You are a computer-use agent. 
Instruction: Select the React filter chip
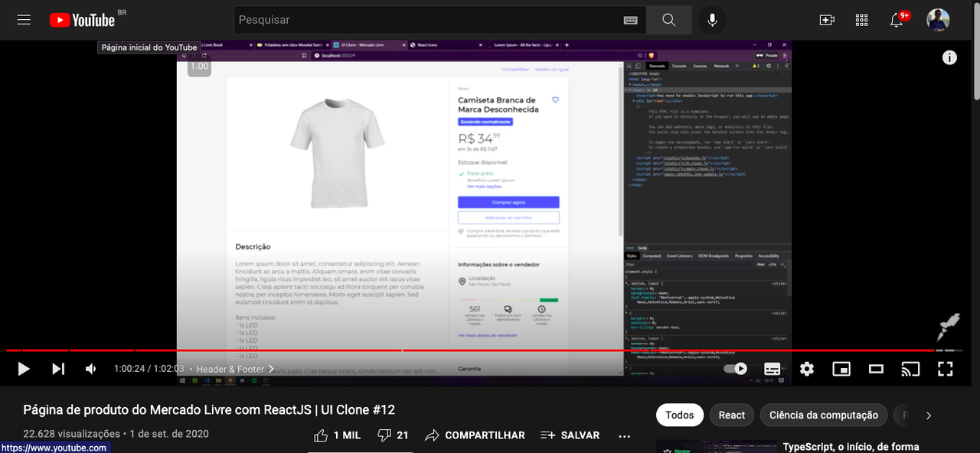tap(731, 415)
